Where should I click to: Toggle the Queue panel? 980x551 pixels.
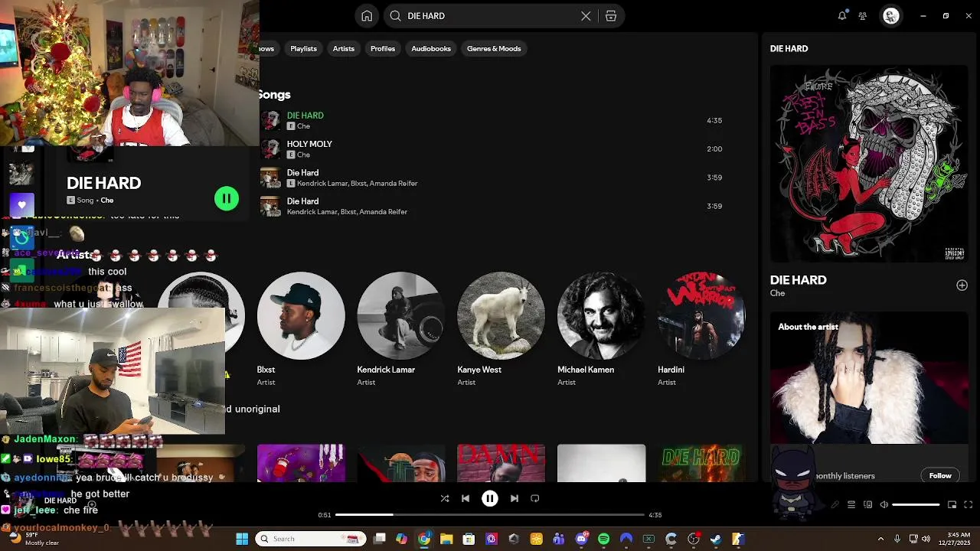(x=851, y=505)
